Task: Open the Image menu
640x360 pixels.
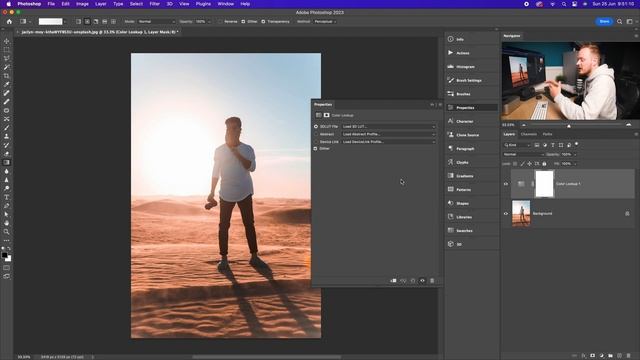Action: point(82,4)
